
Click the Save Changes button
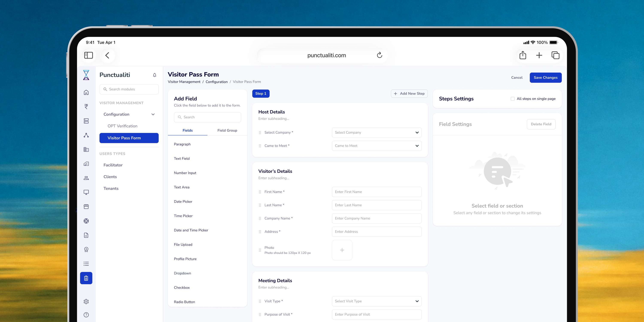point(545,77)
